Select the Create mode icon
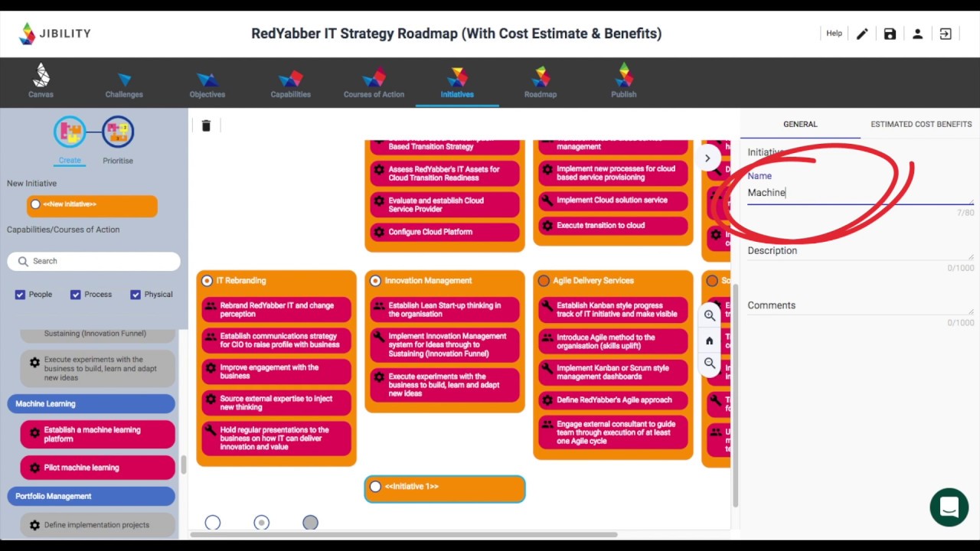The width and height of the screenshot is (980, 551). [70, 132]
